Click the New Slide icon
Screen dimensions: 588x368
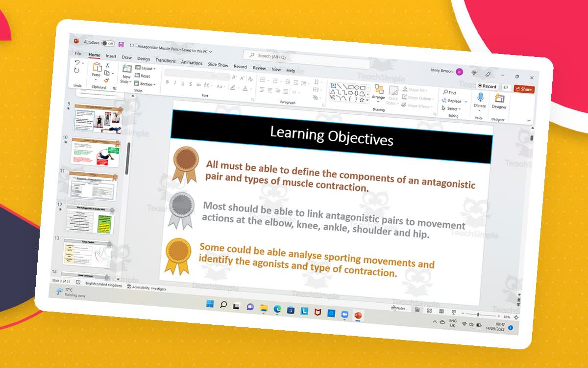tap(127, 69)
